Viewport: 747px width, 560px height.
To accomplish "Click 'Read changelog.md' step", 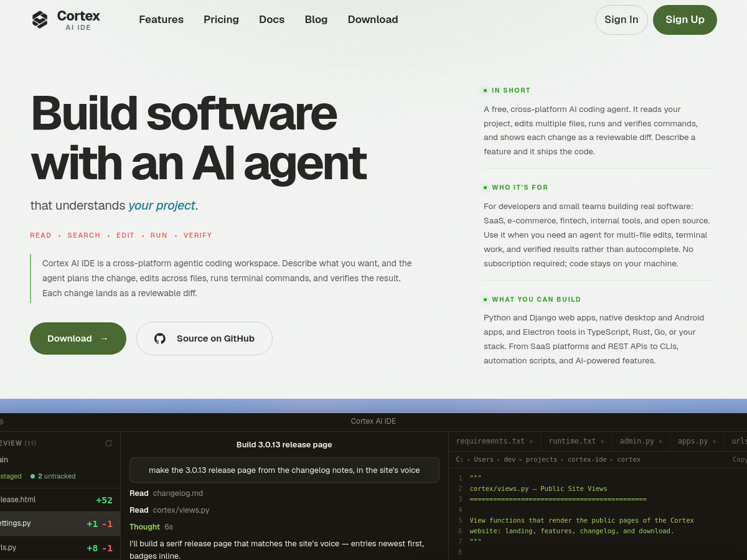I will [x=166, y=493].
